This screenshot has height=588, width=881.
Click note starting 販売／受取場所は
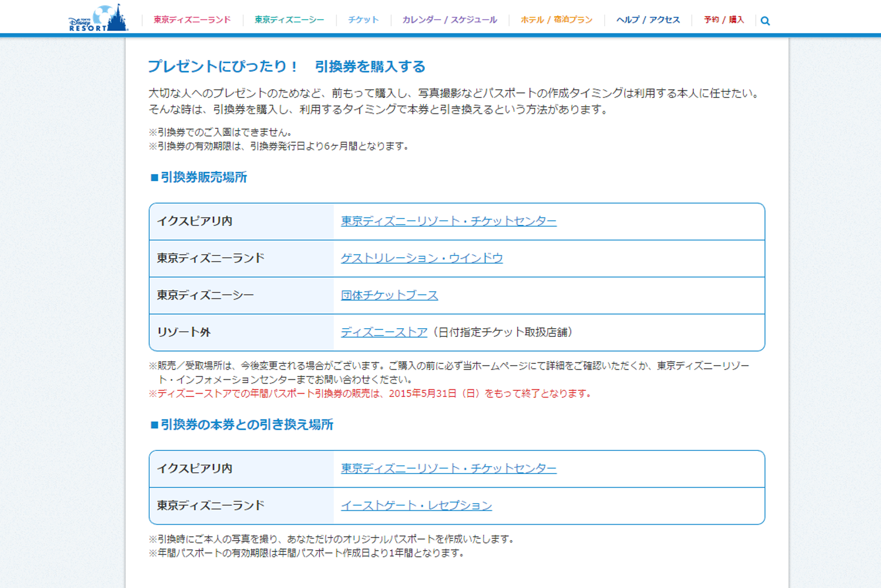click(x=449, y=373)
